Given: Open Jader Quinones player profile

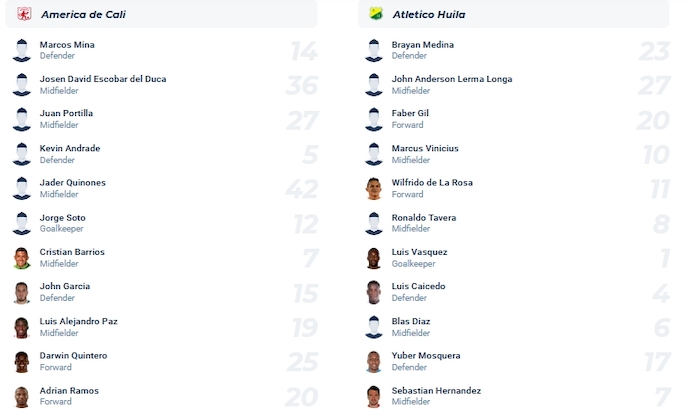Looking at the screenshot, I should [72, 183].
